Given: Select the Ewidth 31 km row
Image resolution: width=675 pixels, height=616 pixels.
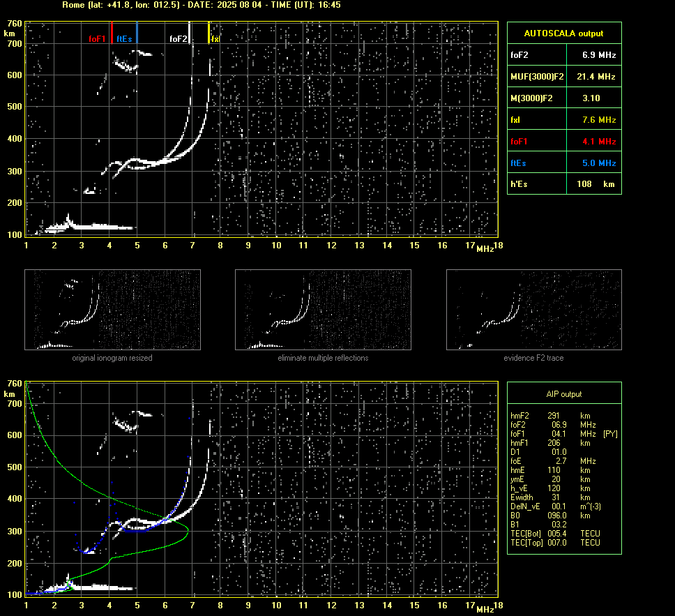Looking at the screenshot, I should [551, 497].
